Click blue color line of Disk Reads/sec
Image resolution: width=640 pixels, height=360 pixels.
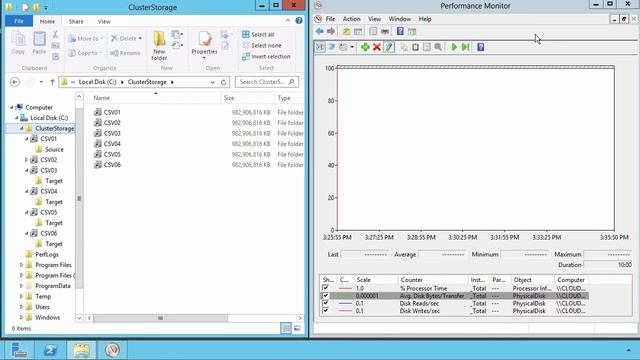345,303
